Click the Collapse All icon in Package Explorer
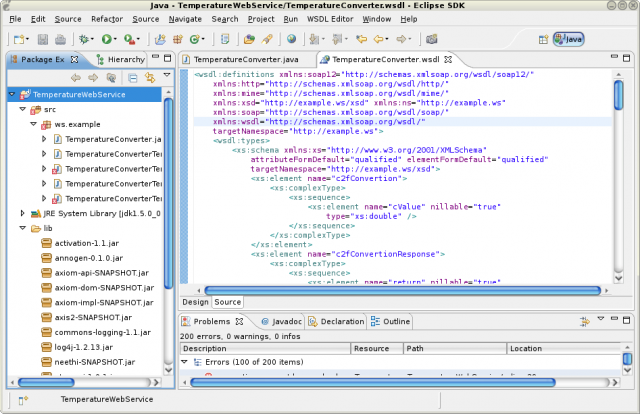Image resolution: width=640 pixels, height=414 pixels. click(x=133, y=78)
